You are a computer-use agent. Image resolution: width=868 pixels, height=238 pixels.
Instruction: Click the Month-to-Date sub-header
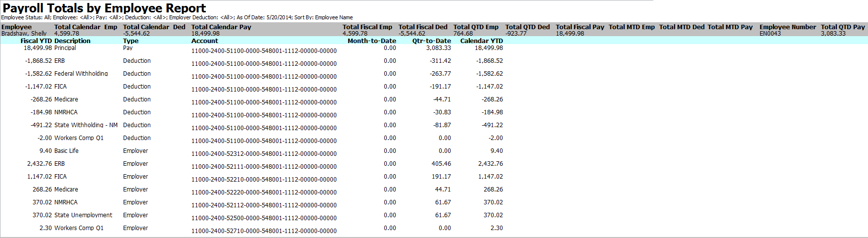pos(371,41)
